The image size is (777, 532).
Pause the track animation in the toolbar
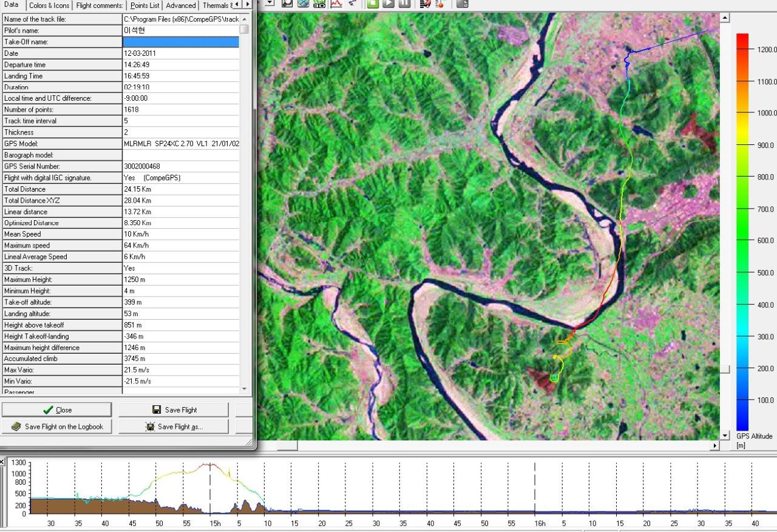(404, 3)
